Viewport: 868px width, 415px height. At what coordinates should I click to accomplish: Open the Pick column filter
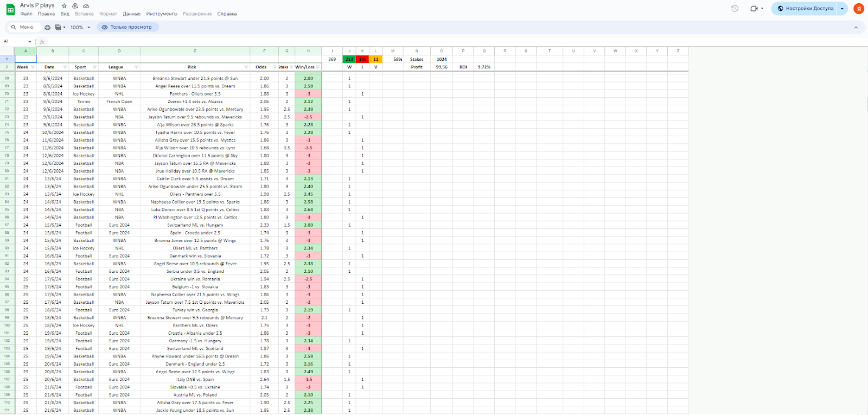click(246, 67)
